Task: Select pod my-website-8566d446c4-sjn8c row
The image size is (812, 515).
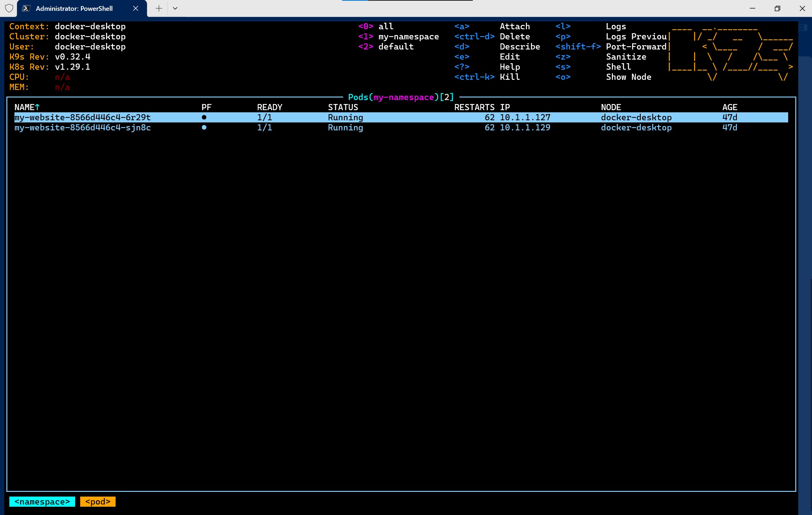Action: tap(82, 127)
